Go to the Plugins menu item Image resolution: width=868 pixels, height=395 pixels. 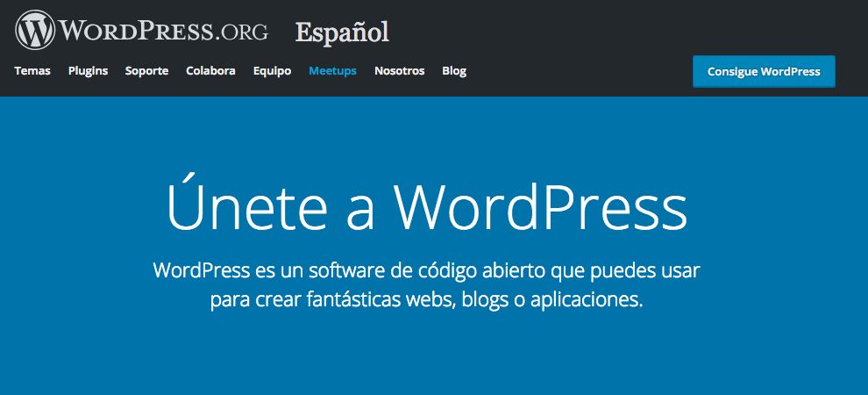pyautogui.click(x=88, y=71)
